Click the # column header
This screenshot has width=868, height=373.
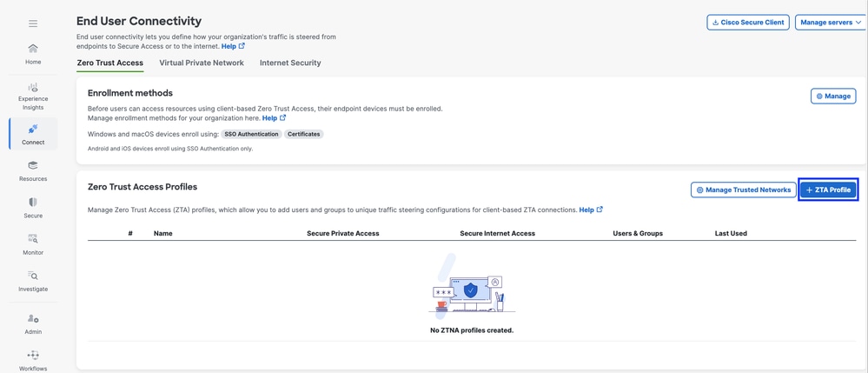pos(130,233)
